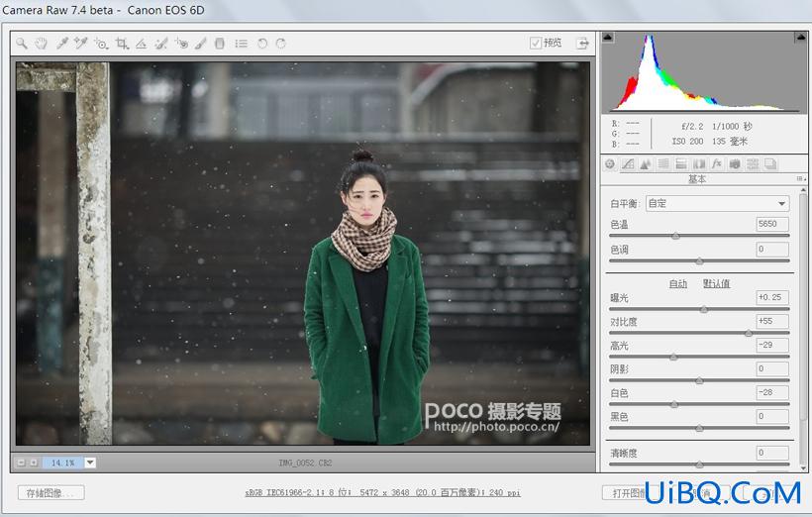Adjust the 阴影 shadows slider
This screenshot has height=517, width=812.
pyautogui.click(x=699, y=381)
